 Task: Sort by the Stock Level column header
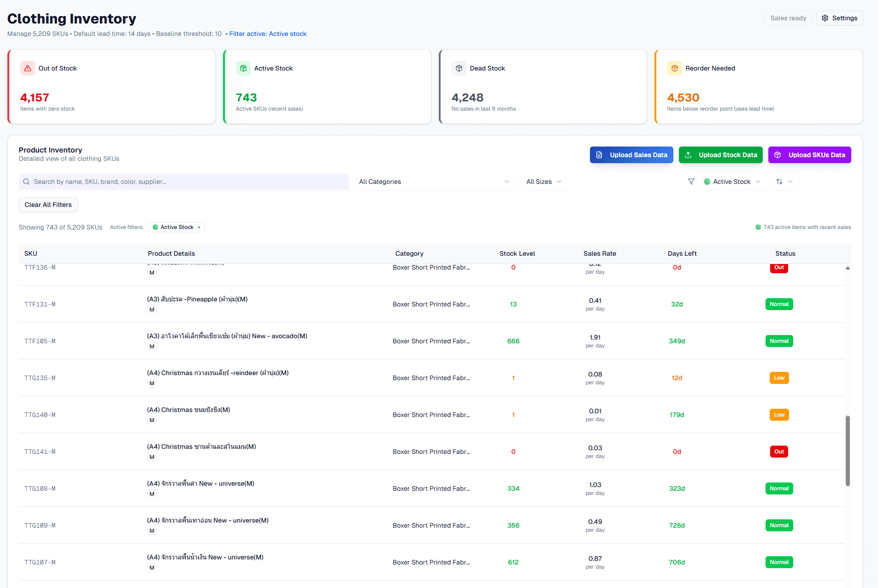coord(517,253)
